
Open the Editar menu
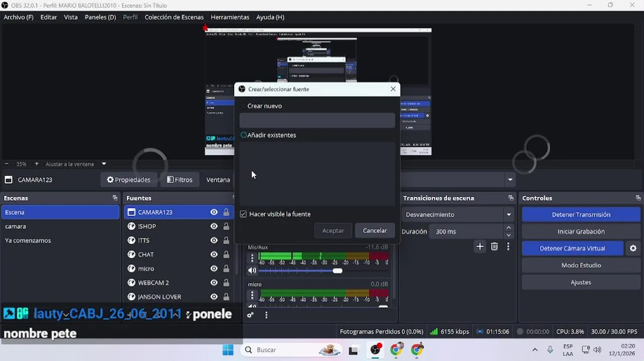49,17
